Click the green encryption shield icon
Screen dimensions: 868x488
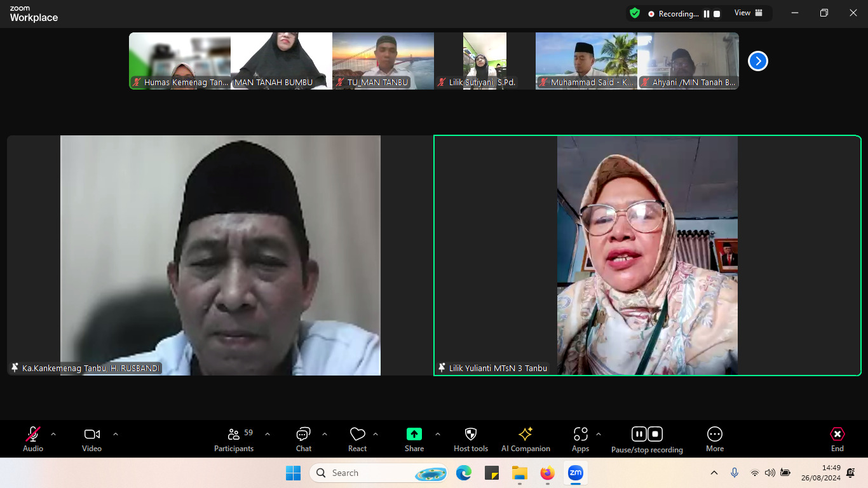[x=634, y=13]
